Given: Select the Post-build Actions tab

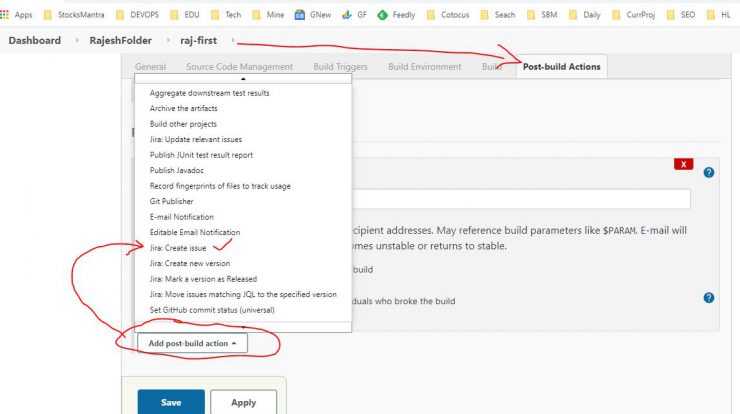Looking at the screenshot, I should 562,67.
